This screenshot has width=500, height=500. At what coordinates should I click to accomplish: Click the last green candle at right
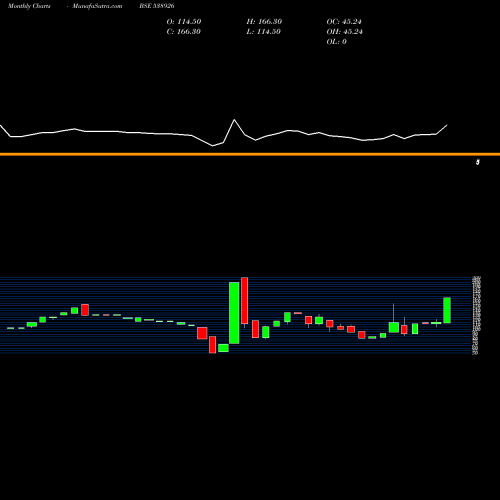tap(447, 310)
